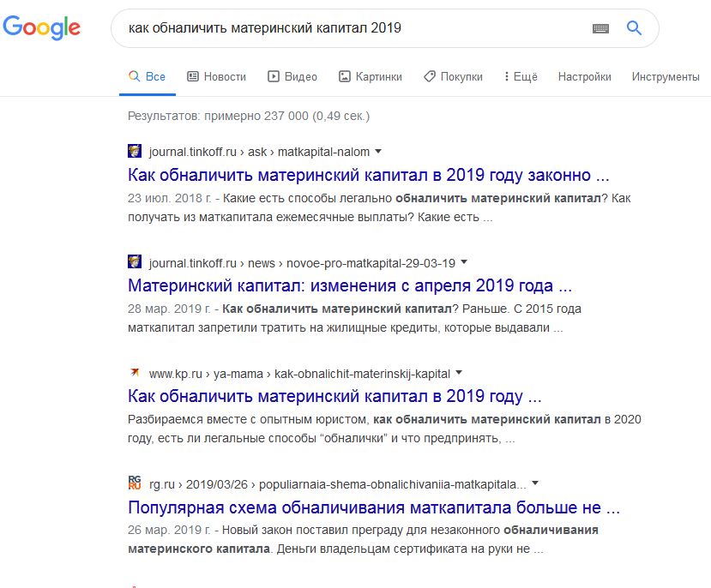711x588 pixels.
Task: Click the rg.ru › 2019/03/26 breadcrumb URL
Action: click(338, 484)
